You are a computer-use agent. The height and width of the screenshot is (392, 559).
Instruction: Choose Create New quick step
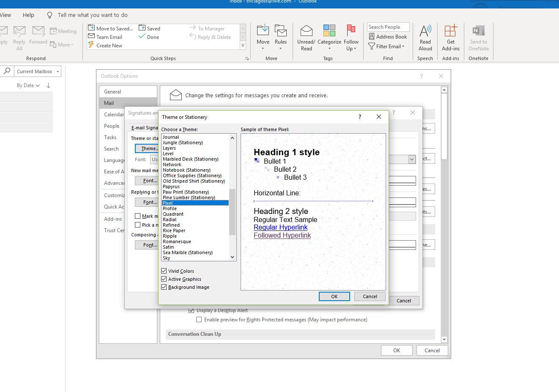[105, 45]
